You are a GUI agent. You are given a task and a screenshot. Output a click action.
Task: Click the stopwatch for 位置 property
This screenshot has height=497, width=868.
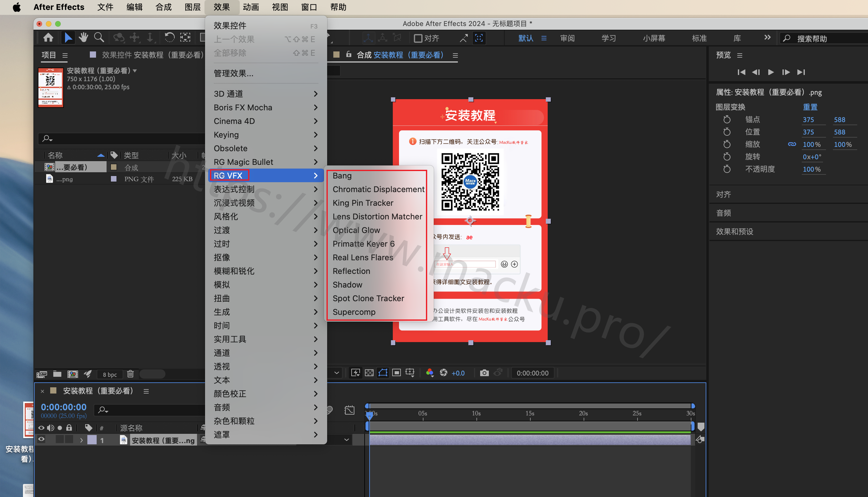coord(727,132)
